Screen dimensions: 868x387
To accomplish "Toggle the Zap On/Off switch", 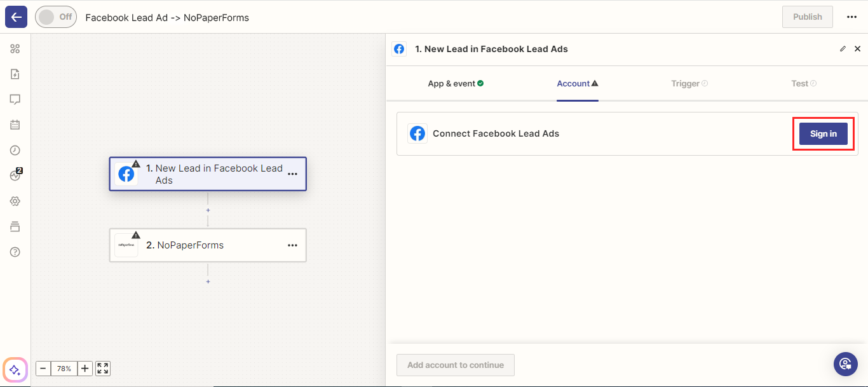I will pyautogui.click(x=56, y=17).
